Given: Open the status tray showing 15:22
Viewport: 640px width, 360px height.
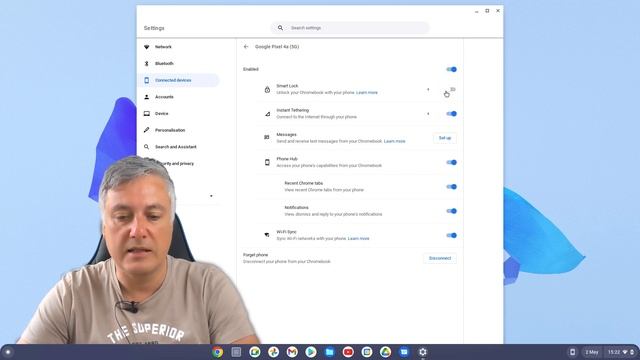Looking at the screenshot, I should 621,352.
